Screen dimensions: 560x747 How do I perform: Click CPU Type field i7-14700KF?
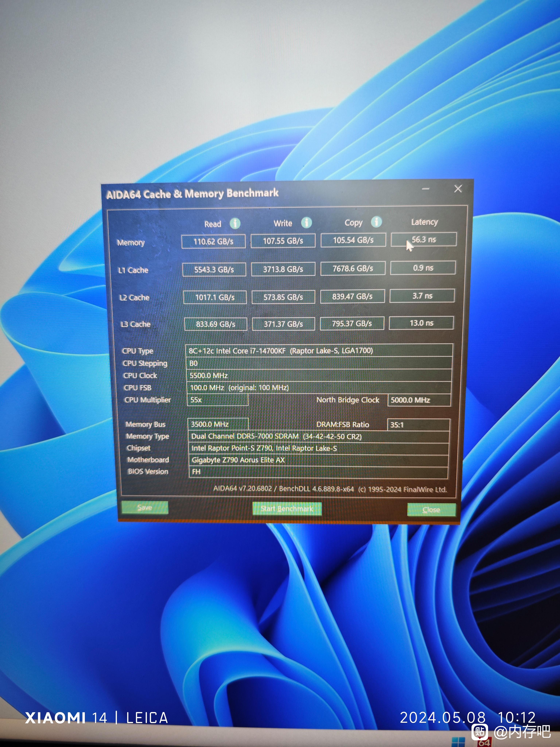pos(319,351)
